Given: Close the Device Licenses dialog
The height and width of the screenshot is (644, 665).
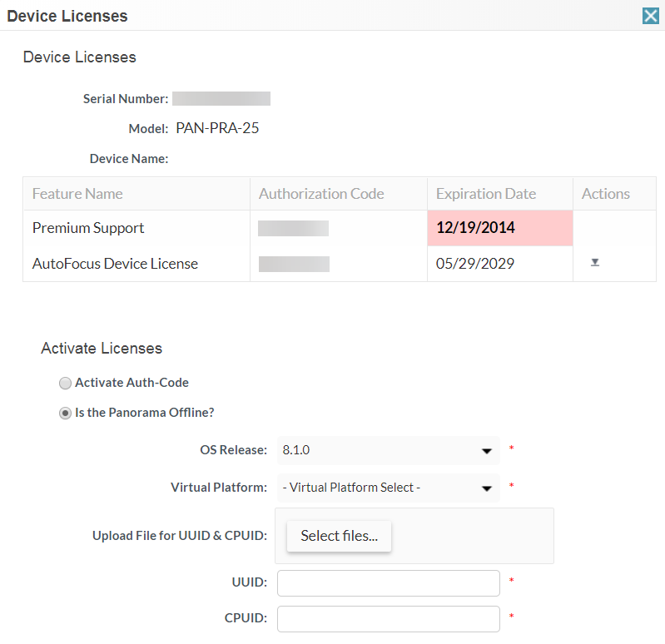Looking at the screenshot, I should [650, 16].
